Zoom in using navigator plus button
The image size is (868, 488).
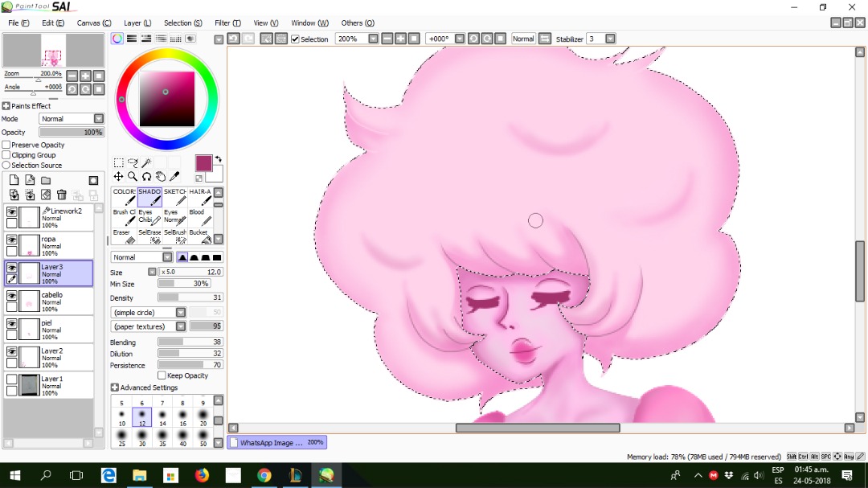[85, 76]
